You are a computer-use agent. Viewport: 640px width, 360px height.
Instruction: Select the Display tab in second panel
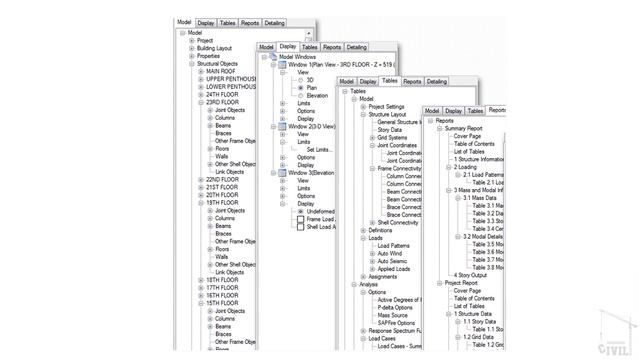point(288,47)
